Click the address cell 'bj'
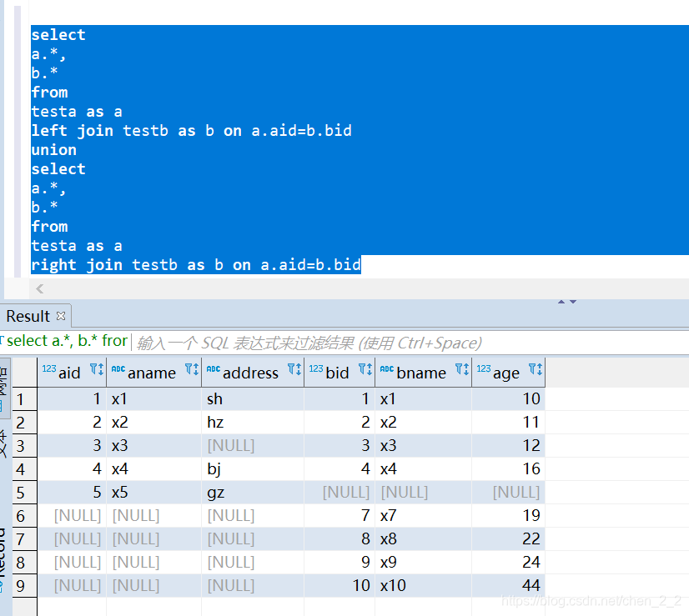689x616 pixels. (253, 469)
